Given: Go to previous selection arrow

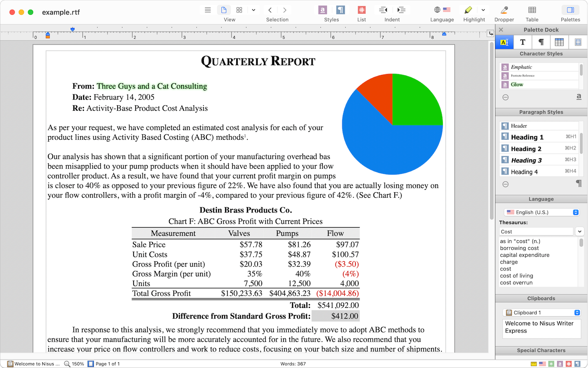Looking at the screenshot, I should click(x=270, y=10).
